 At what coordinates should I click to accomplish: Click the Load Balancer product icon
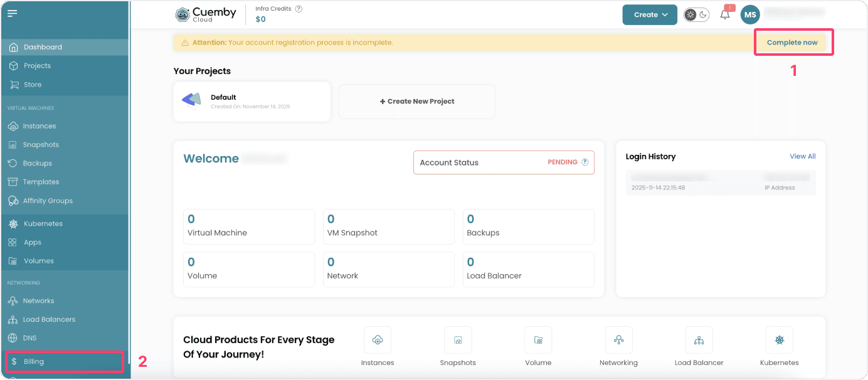coord(699,340)
